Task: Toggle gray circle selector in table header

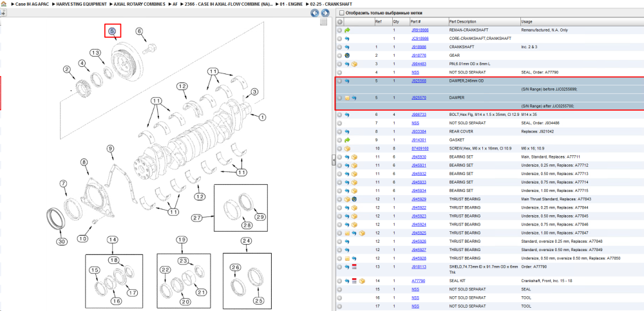Action: (339, 22)
